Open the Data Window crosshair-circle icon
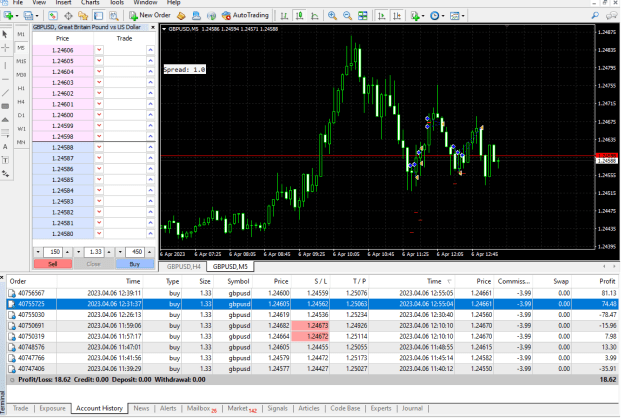 (x=68, y=16)
